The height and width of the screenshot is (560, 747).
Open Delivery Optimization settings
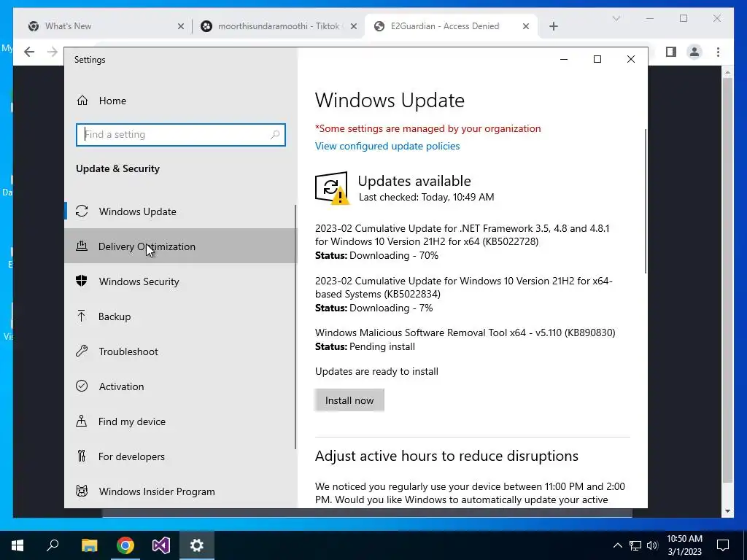tap(180, 246)
